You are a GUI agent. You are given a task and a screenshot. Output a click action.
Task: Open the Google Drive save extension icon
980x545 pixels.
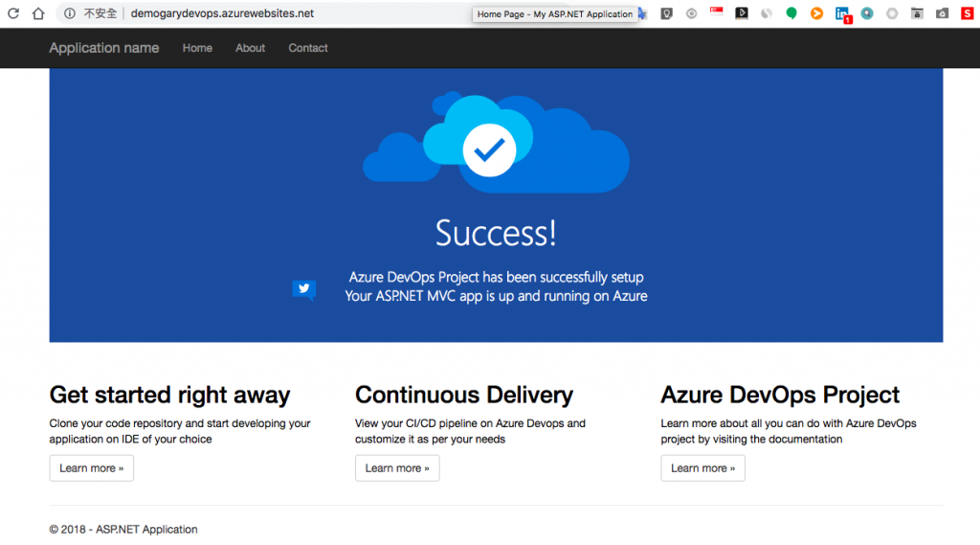click(942, 13)
